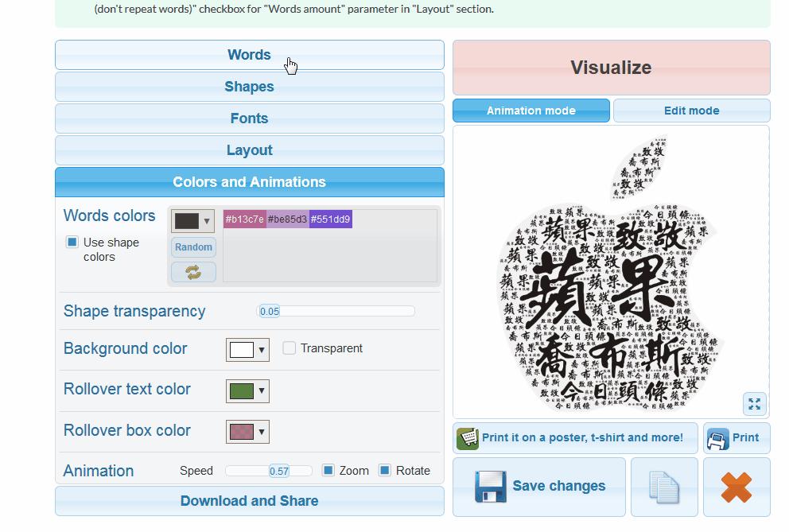
Task: Open the Background color dropdown
Action: (247, 350)
